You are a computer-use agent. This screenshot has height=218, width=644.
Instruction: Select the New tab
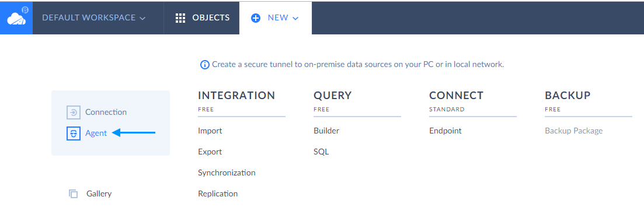(276, 18)
